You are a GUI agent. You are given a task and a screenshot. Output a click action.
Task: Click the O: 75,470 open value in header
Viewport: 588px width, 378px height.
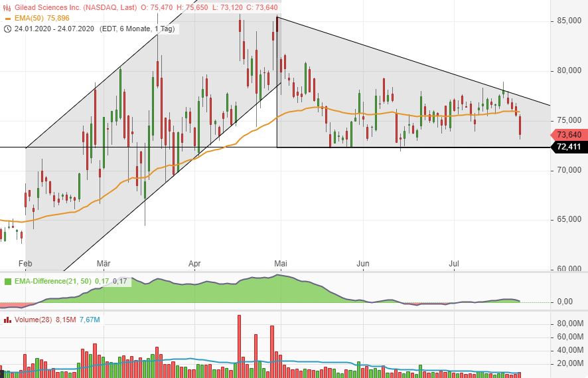[157, 7]
